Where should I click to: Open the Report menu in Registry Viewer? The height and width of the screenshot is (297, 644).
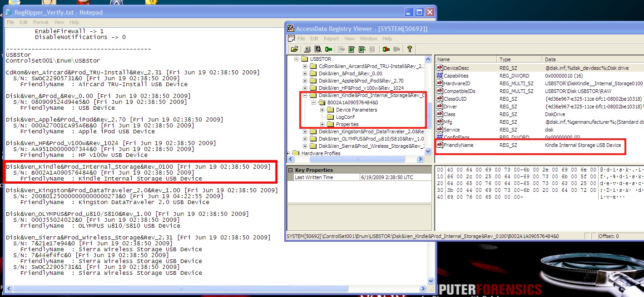(x=331, y=39)
